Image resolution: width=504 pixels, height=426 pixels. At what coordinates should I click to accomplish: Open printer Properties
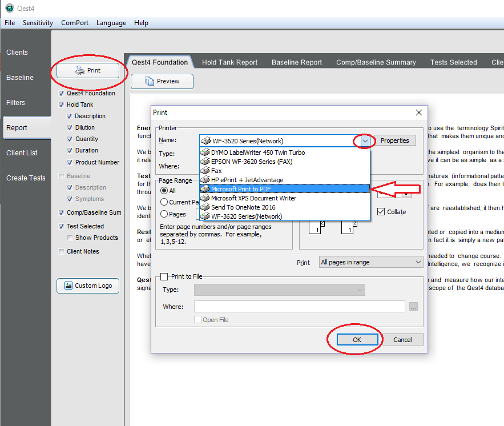click(395, 140)
